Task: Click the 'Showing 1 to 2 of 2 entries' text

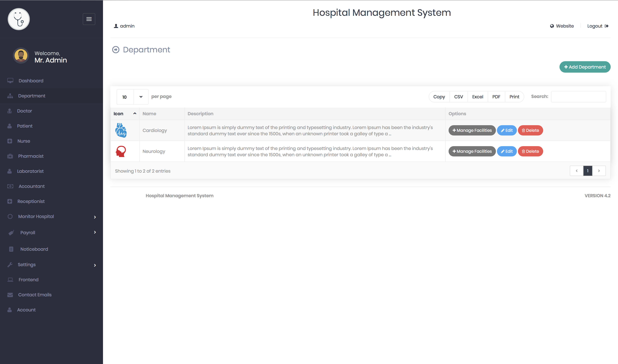Action: pos(143,171)
